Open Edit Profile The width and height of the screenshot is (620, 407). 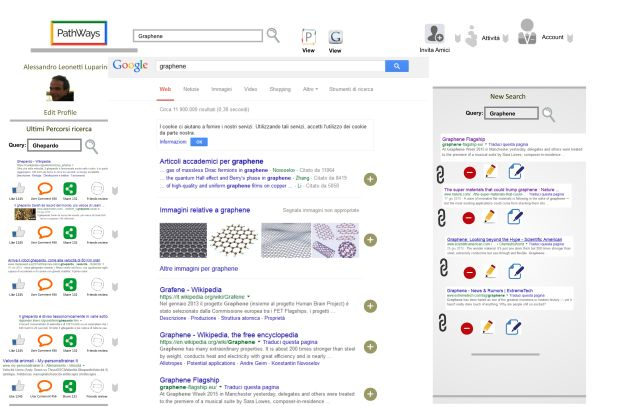point(60,112)
